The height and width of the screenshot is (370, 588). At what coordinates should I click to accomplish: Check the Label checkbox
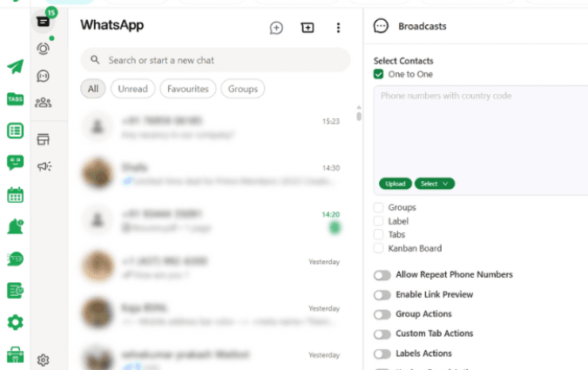point(378,221)
